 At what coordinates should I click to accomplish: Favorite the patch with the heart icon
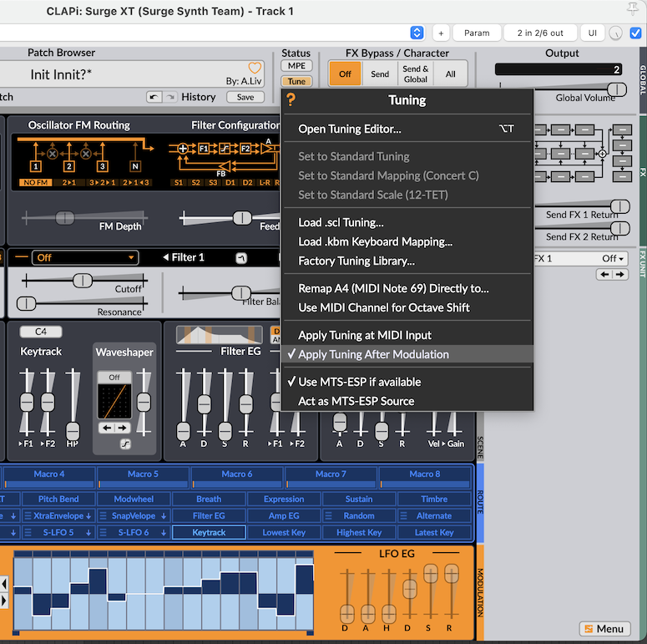point(255,68)
